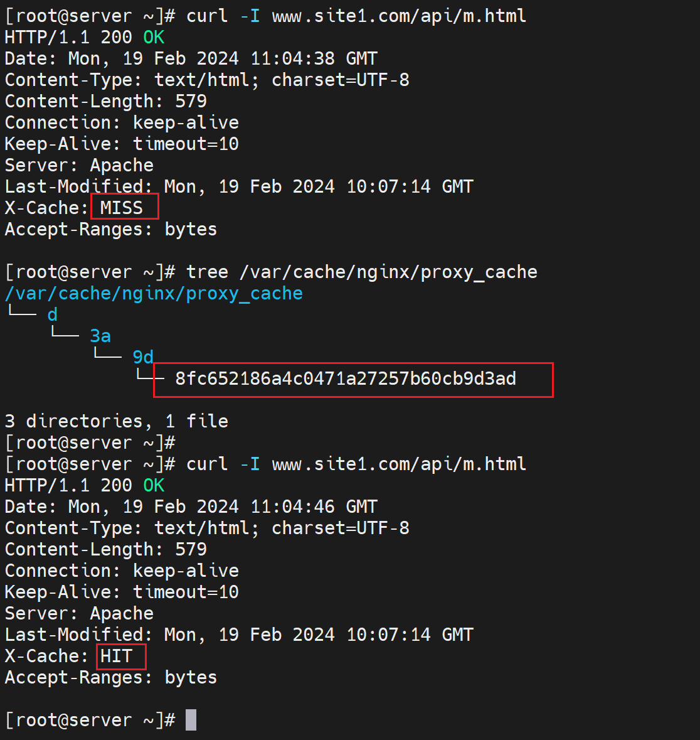This screenshot has width=700, height=740.
Task: Click the Date line showing 11:04:46 GMT
Action: [191, 507]
